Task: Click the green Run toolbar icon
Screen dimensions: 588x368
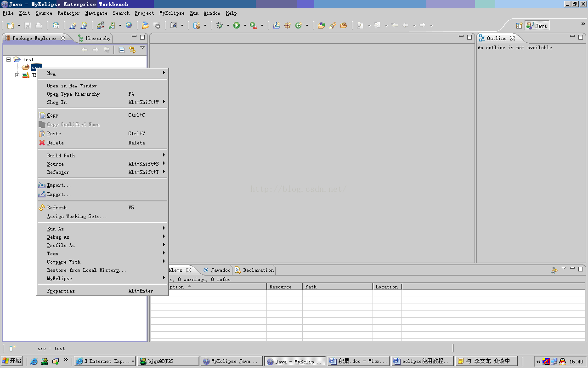Action: 237,25
